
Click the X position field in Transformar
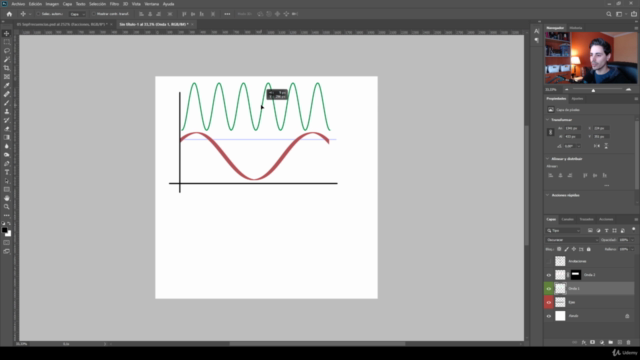pos(602,128)
